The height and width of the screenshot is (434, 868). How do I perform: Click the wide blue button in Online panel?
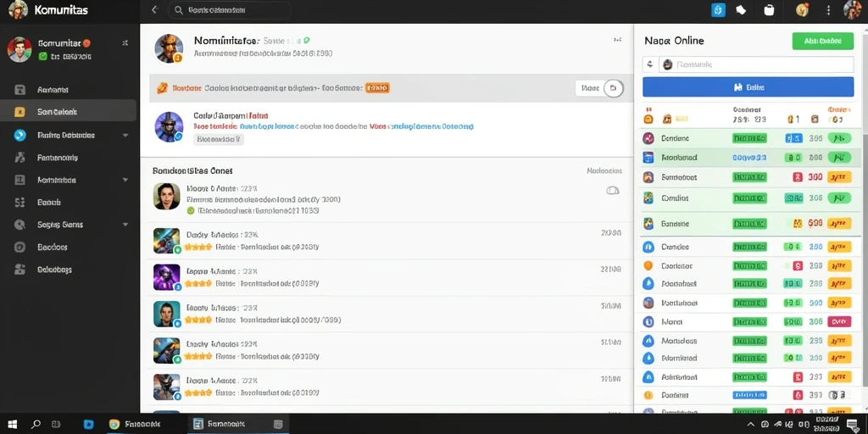[748, 87]
